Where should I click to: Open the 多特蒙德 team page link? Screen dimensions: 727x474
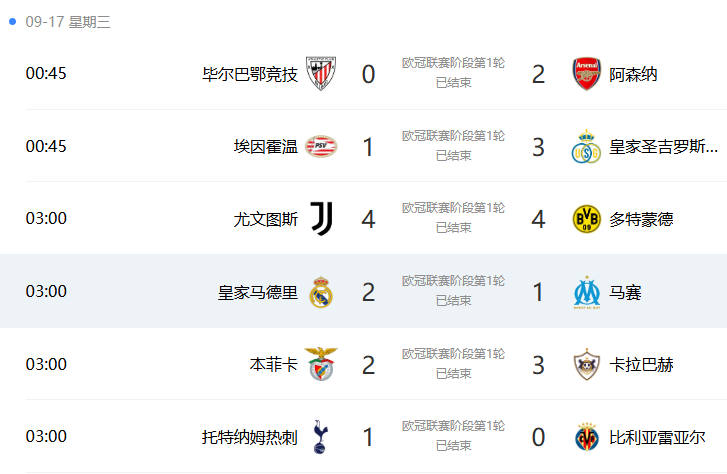[641, 219]
